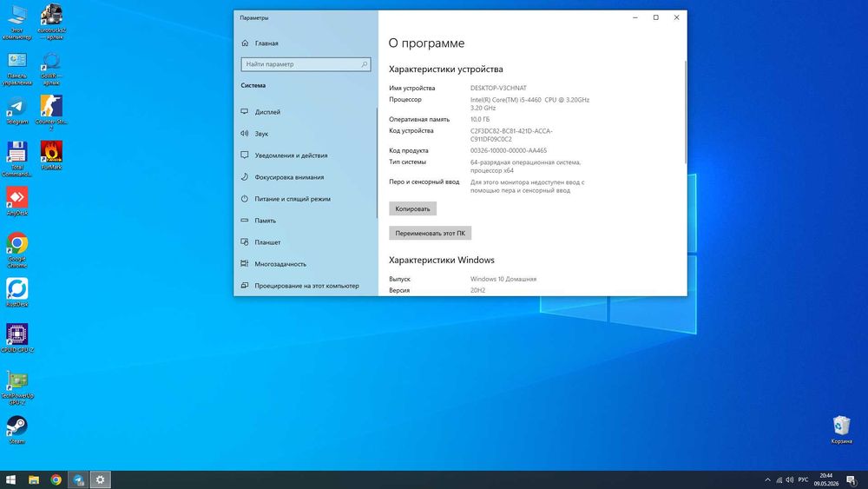The height and width of the screenshot is (489, 868).
Task: Open the Память settings page
Action: pos(306,221)
